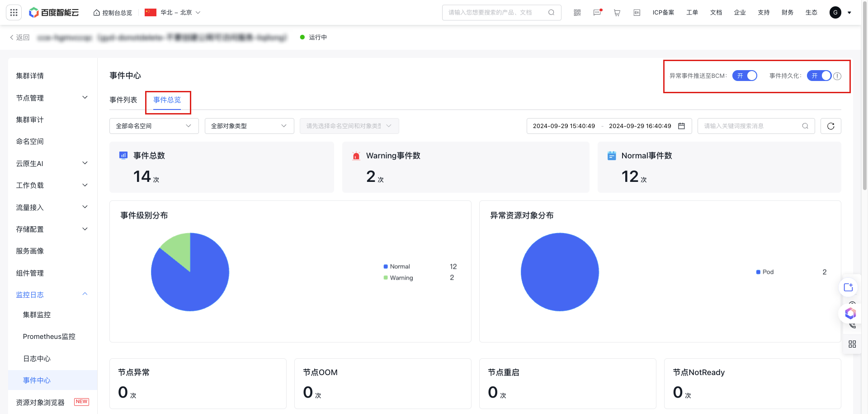
Task: Toggle Normal legend in 事件级别分布
Action: [x=397, y=266]
